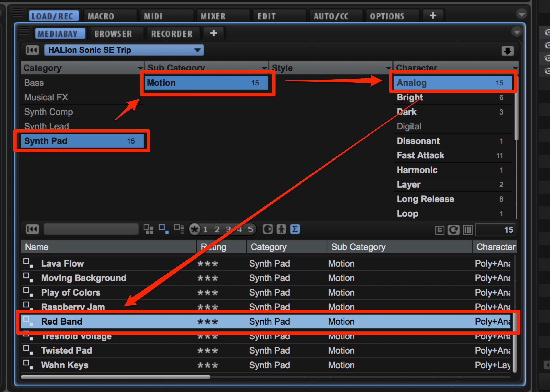Click the program icon beside Wahn Keys

tap(28, 365)
